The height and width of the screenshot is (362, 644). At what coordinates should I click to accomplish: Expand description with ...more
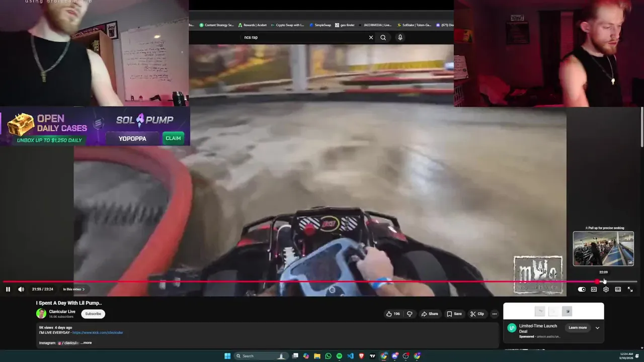point(86,343)
